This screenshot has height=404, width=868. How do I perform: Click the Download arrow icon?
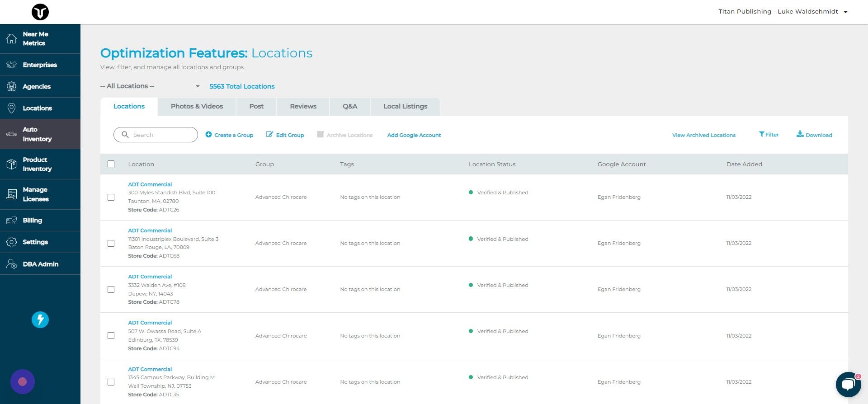[x=800, y=134]
